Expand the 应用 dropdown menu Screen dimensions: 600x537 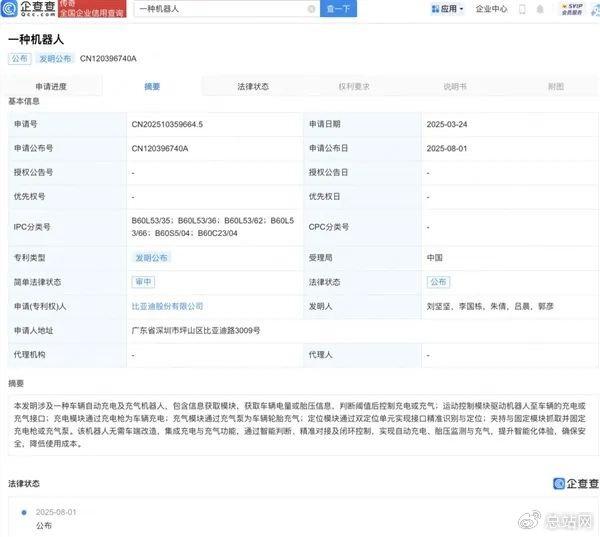coord(447,9)
